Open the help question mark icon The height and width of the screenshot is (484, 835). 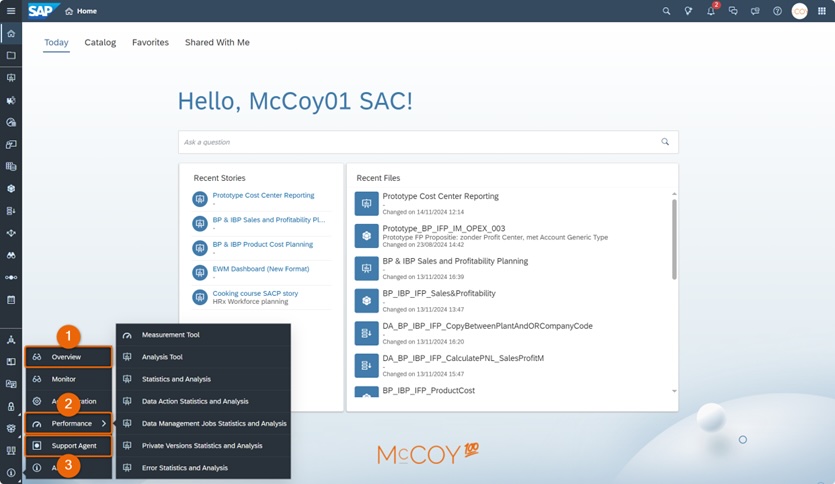click(777, 11)
